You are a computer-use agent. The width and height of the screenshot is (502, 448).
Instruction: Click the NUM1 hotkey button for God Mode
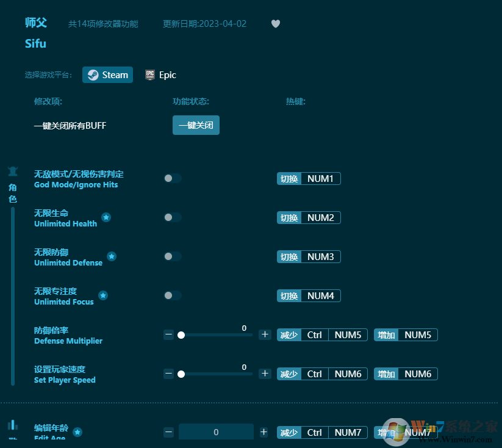pyautogui.click(x=309, y=178)
